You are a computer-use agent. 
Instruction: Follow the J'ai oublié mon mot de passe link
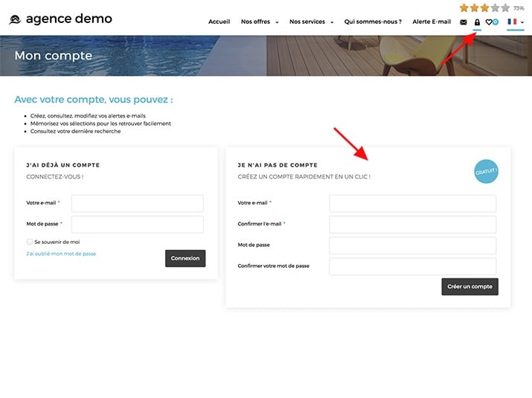pos(61,254)
